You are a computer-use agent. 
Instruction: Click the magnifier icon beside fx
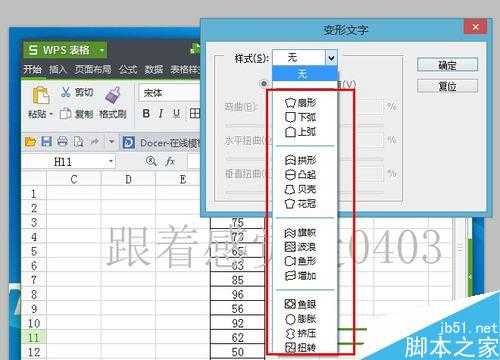coord(151,161)
